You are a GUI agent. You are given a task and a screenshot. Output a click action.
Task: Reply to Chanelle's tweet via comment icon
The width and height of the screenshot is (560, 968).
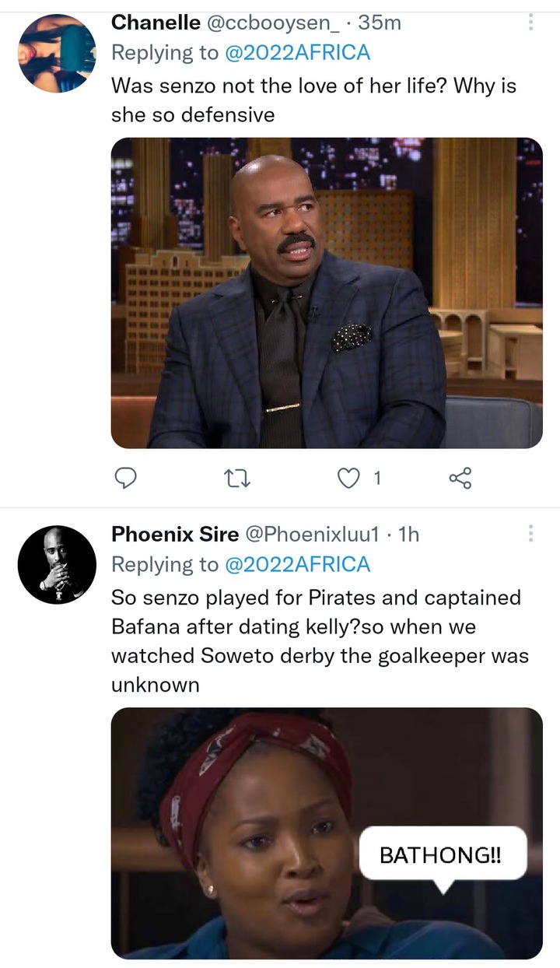pyautogui.click(x=126, y=478)
